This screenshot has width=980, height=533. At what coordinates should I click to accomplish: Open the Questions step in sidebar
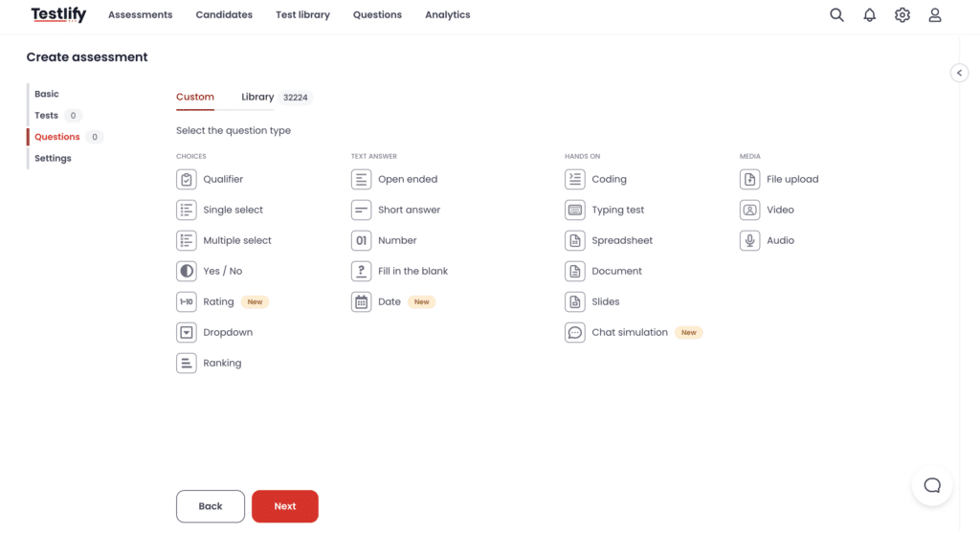pyautogui.click(x=56, y=137)
